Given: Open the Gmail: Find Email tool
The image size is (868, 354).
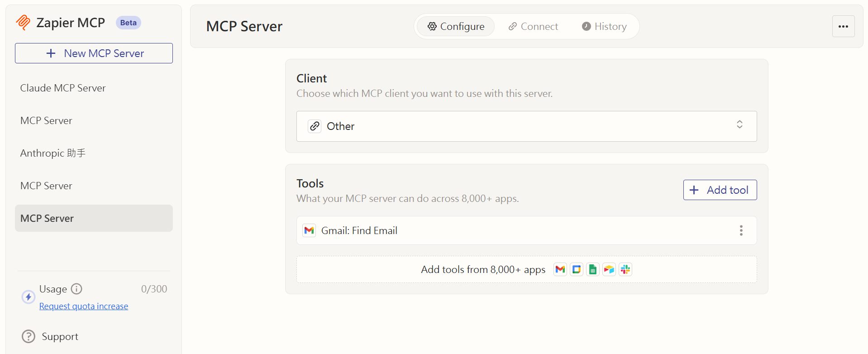Looking at the screenshot, I should click(359, 230).
